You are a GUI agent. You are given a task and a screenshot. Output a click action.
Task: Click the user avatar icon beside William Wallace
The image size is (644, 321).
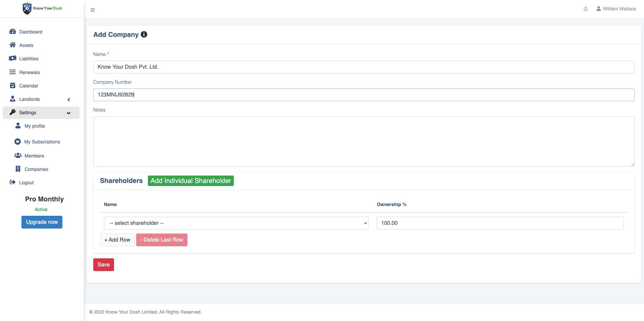[x=598, y=9]
